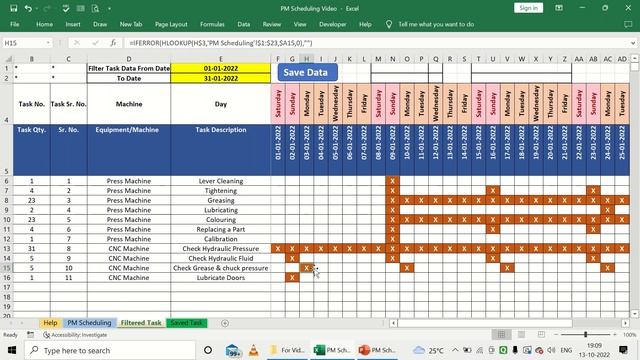Switch to the PM Scheduling sheet tab
Viewport: 640px width, 360px height.
(x=89, y=323)
